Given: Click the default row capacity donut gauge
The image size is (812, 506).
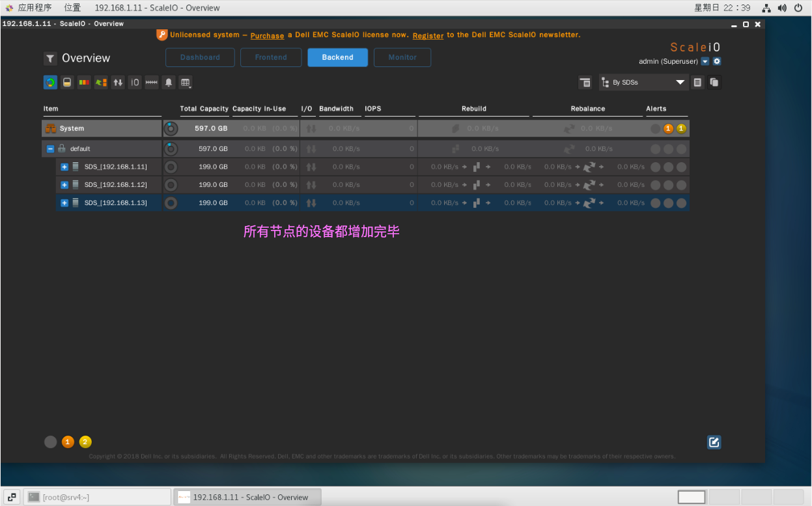Looking at the screenshot, I should click(x=171, y=148).
